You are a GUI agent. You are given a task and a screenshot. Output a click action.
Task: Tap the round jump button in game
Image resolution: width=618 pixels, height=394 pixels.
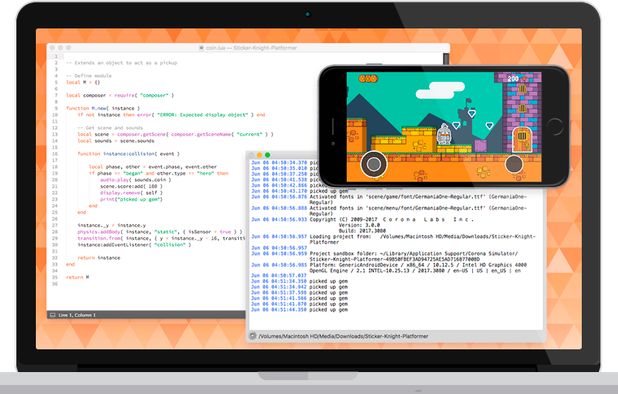514,164
